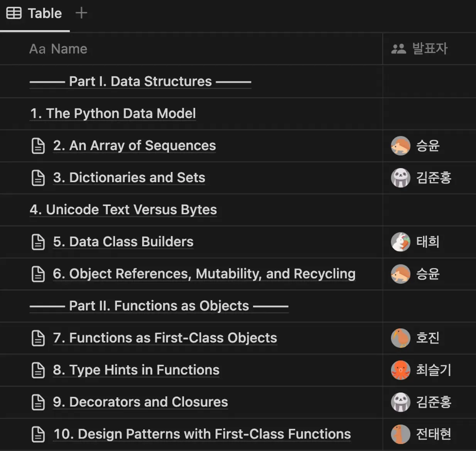Click the page icon beside Decorators and Closures
The width and height of the screenshot is (476, 451).
[38, 402]
